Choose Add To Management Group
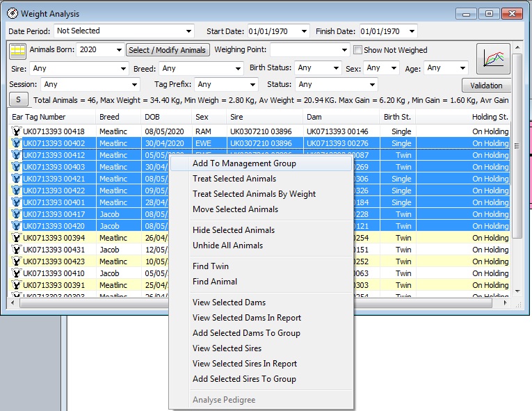Viewport: 532px width, 411px height. click(261, 163)
